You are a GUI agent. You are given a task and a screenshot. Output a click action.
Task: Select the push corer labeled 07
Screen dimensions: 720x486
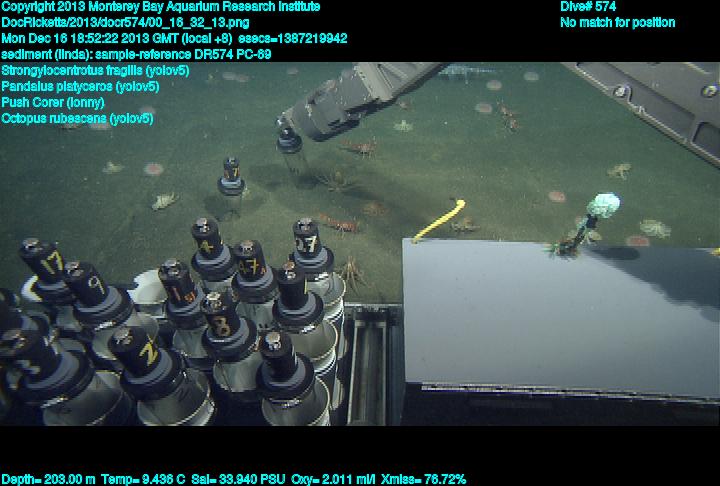(x=307, y=242)
